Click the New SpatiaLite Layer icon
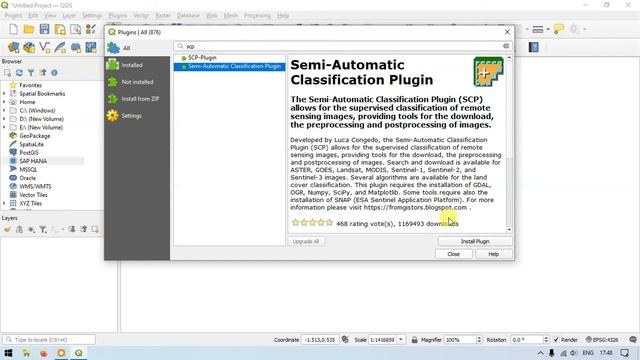 [x=60, y=47]
